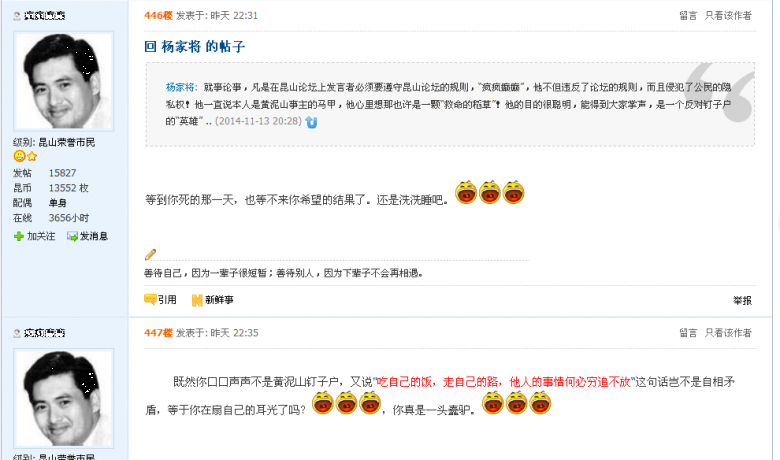
Task: Click the 447楼 floor number
Action: pyautogui.click(x=158, y=333)
